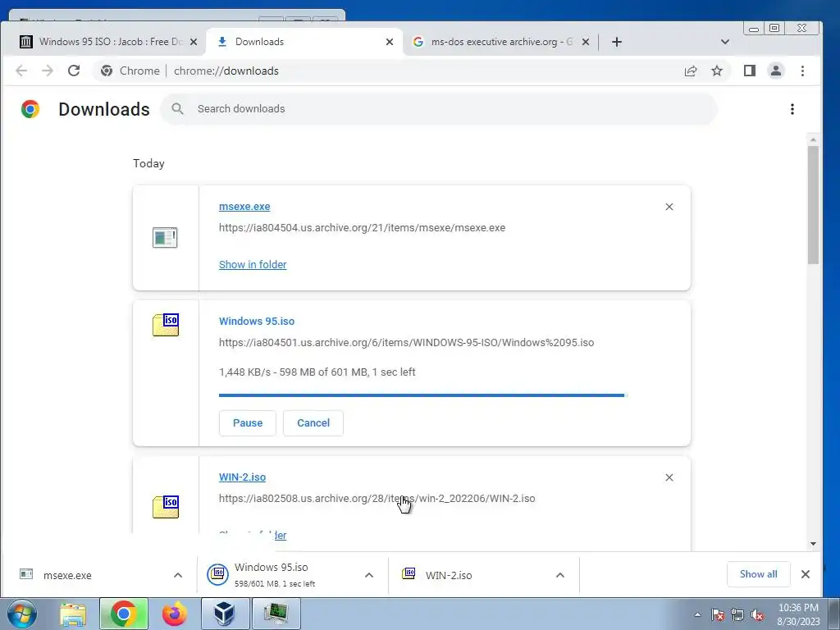Click the Chrome logo beside Downloads
This screenshot has width=840, height=630.
tap(30, 109)
